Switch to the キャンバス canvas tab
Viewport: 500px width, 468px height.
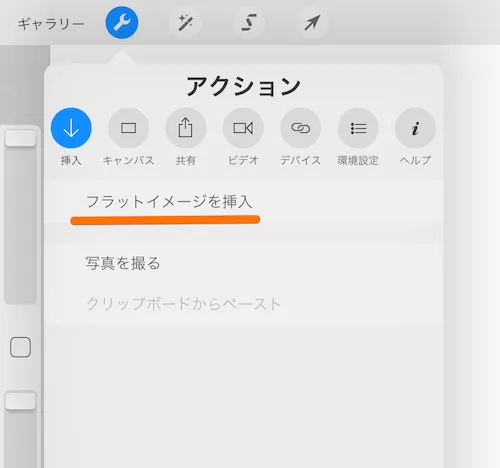(x=128, y=137)
